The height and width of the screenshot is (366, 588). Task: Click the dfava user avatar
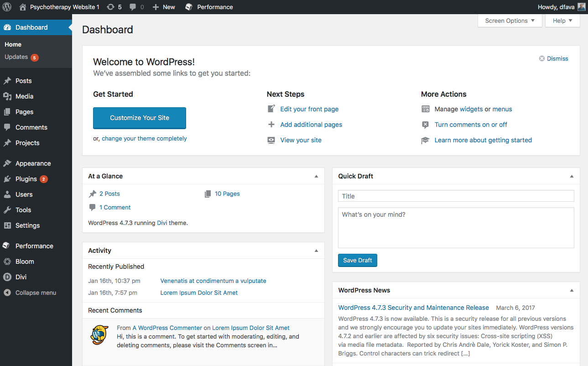(x=581, y=7)
